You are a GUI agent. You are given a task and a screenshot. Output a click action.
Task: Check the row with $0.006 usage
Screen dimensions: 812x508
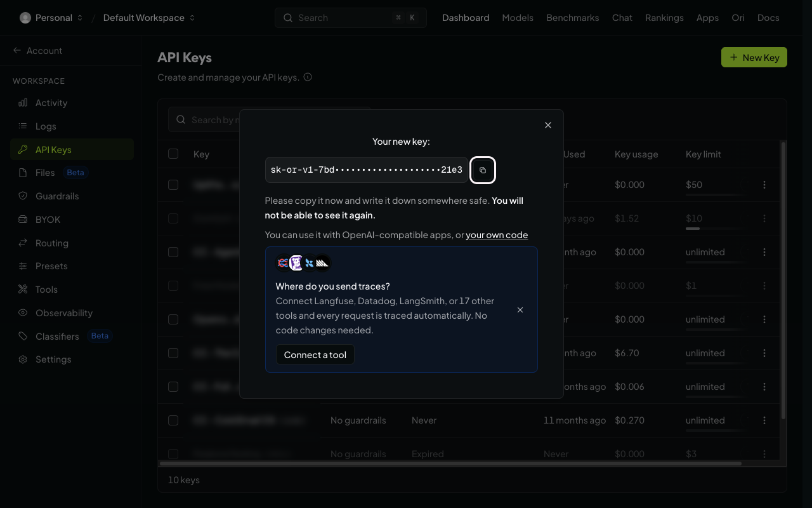click(x=173, y=387)
